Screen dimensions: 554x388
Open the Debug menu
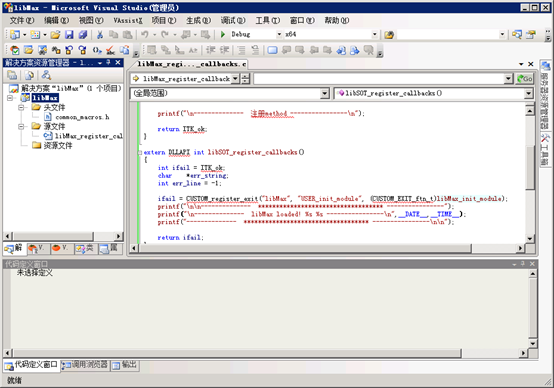pos(233,20)
